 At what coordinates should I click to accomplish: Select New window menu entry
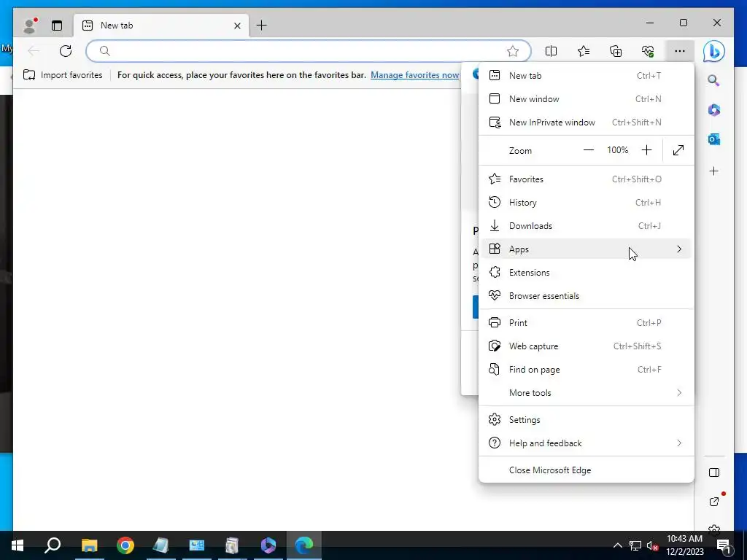(587, 98)
